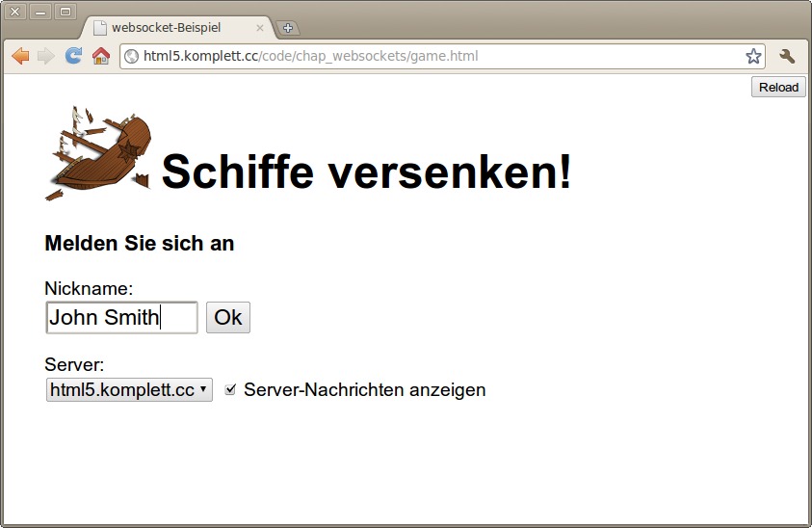Screen dimensions: 812x528
Task: Close the websocket-Beispiel tab
Action: (259, 28)
